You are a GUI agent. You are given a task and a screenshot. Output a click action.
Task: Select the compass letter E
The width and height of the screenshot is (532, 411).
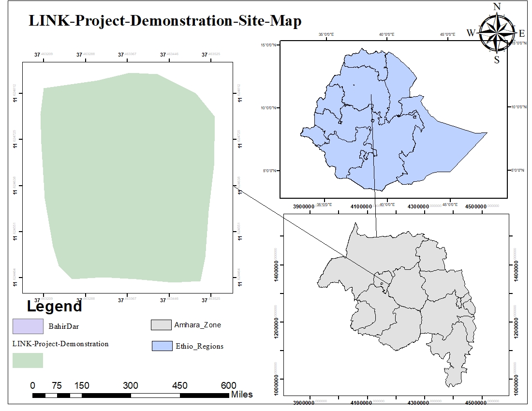tap(522, 33)
